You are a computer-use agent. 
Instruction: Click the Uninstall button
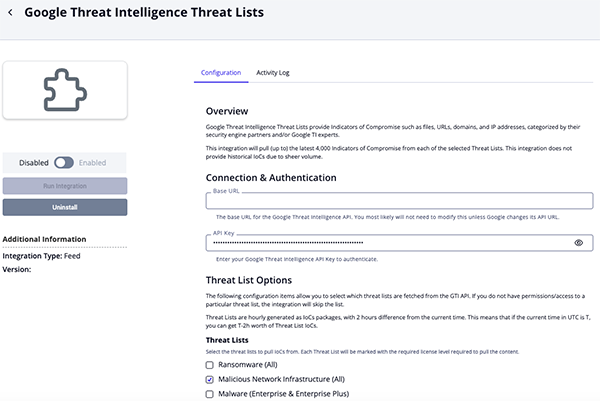pyautogui.click(x=65, y=207)
